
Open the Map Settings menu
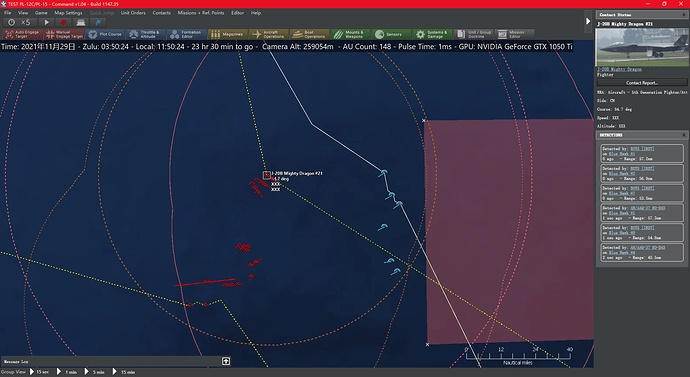tap(68, 13)
